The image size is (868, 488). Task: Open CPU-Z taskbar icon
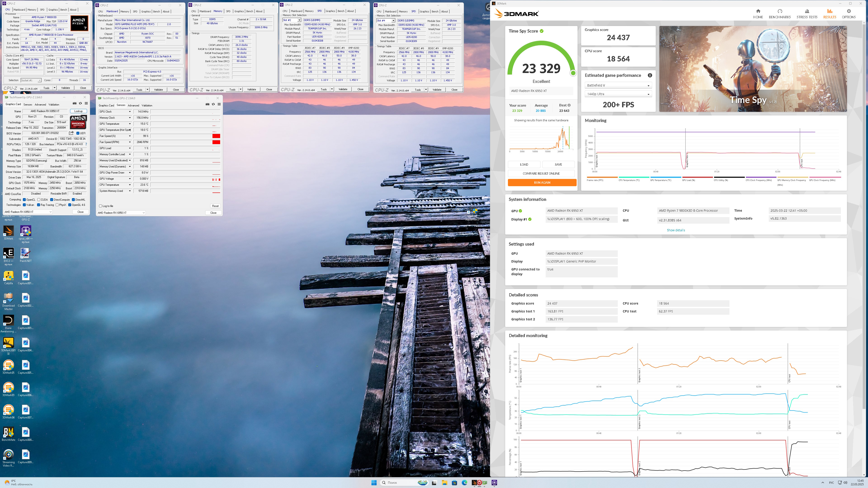tap(494, 483)
